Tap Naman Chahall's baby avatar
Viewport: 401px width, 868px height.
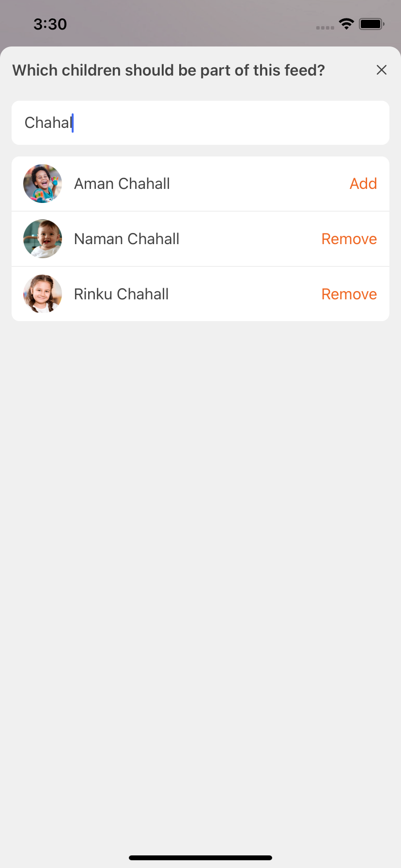coord(43,239)
